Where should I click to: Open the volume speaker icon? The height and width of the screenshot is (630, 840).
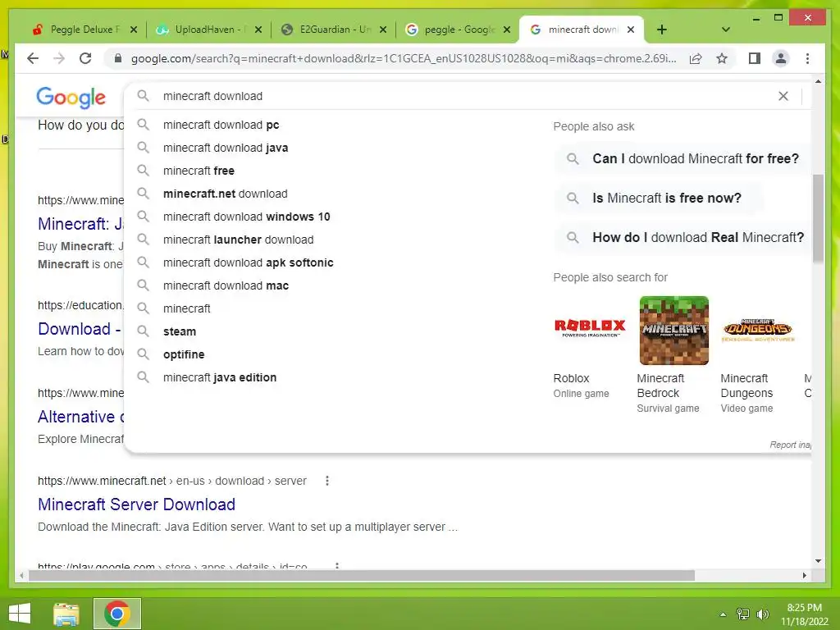point(762,614)
